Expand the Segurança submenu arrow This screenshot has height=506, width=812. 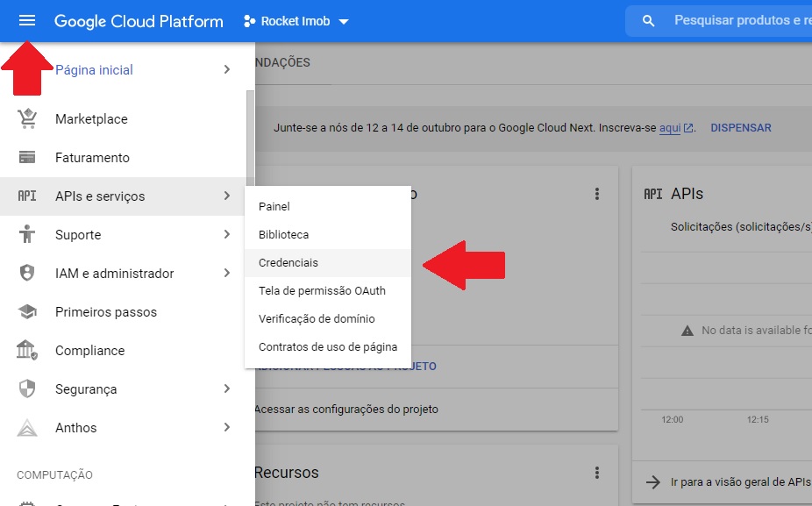point(227,389)
